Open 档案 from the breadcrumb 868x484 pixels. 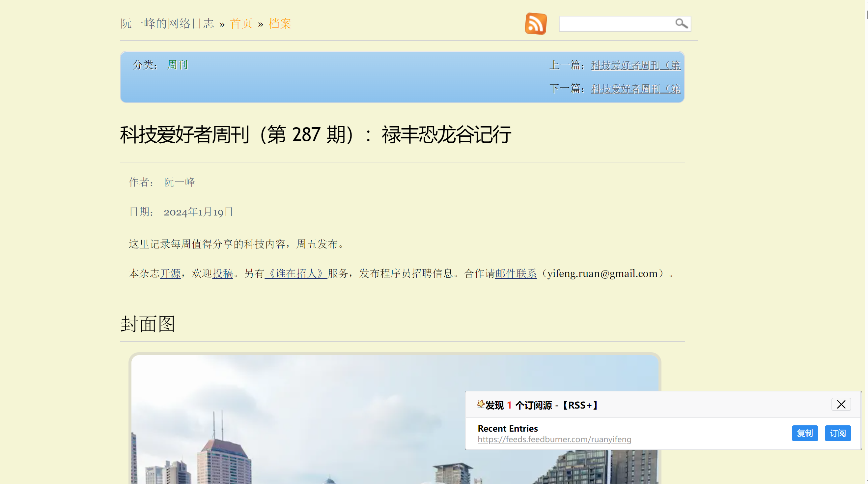(x=279, y=23)
